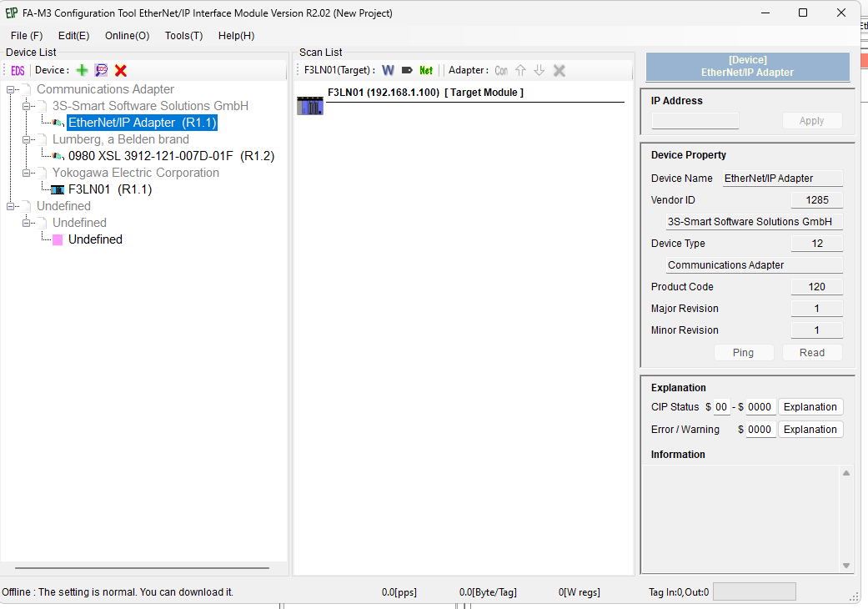Collapse the top-level Undefined tree node
The width and height of the screenshot is (868, 609).
11,206
